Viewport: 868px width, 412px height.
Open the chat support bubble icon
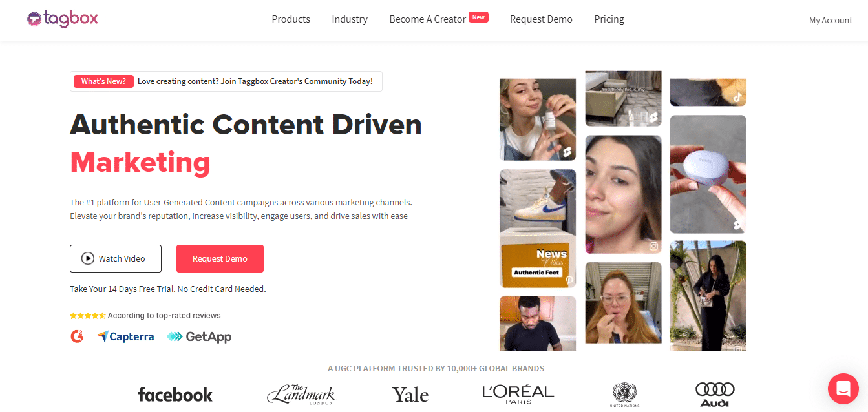coord(843,388)
